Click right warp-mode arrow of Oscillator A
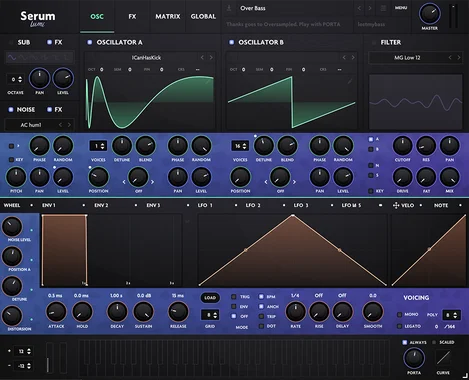The height and width of the screenshot is (380, 469). point(153,182)
